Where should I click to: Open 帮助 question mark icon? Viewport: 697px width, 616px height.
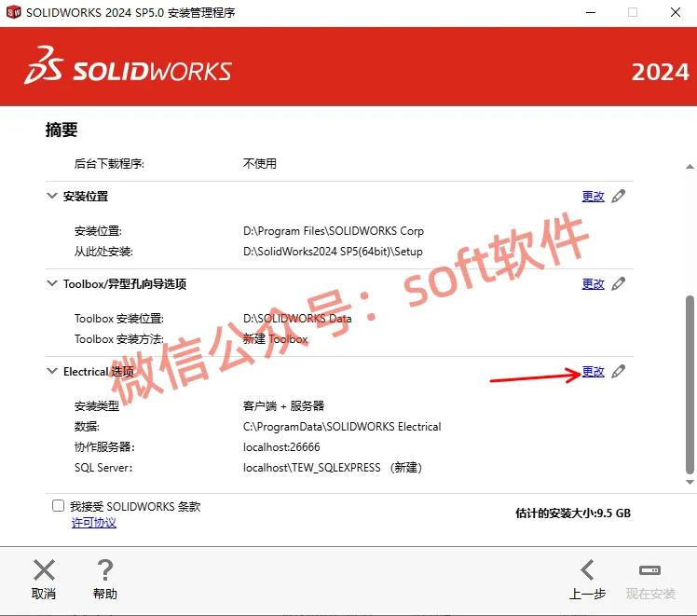point(105,569)
